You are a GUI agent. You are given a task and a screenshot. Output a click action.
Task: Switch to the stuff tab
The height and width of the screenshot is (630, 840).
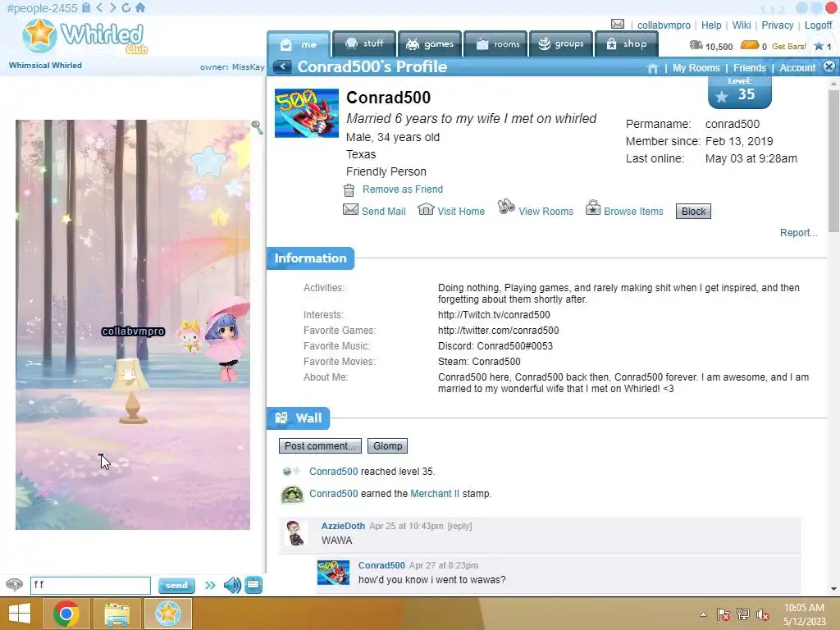(x=364, y=44)
